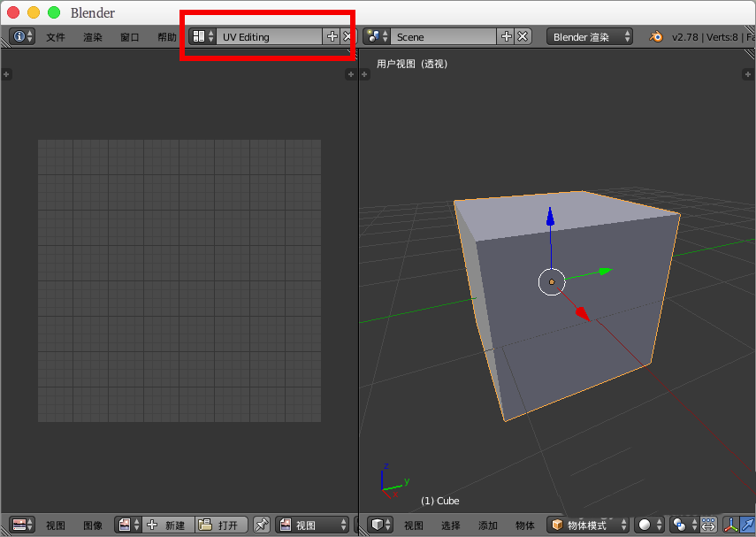The width and height of the screenshot is (756, 537).
Task: Open the 帮助 menu
Action: pyautogui.click(x=167, y=37)
